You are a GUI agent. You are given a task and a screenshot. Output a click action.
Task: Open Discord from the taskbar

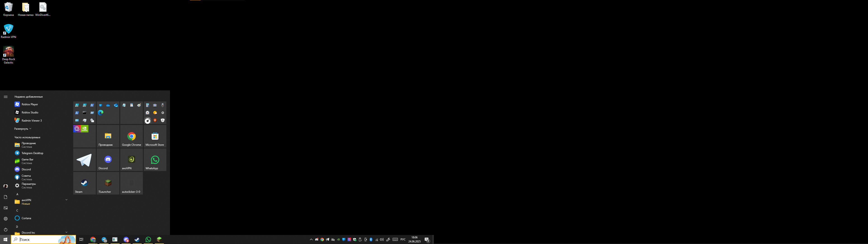click(126, 240)
